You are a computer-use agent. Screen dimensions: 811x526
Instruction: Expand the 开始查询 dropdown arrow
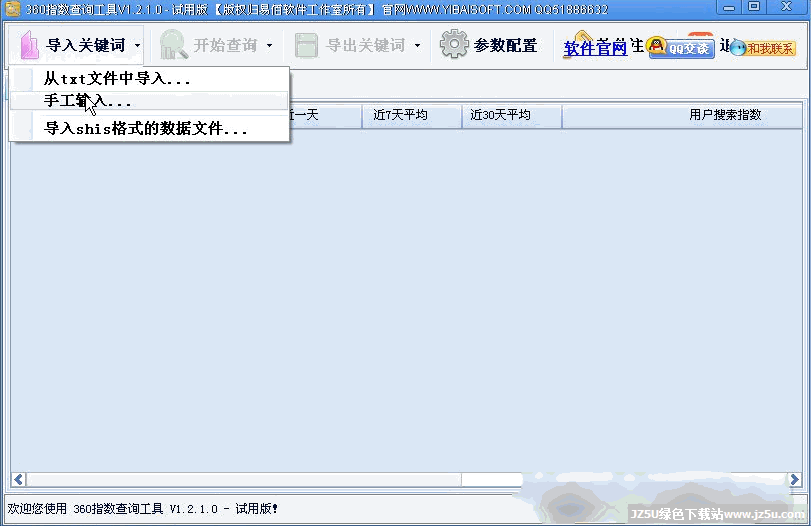(x=269, y=46)
